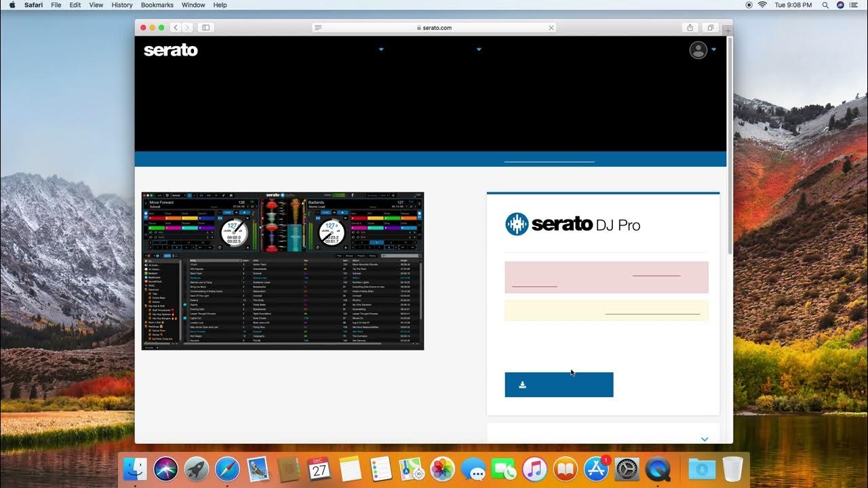Click the menu bar clock Tue 9:08 PM
868x488 pixels.
(793, 5)
